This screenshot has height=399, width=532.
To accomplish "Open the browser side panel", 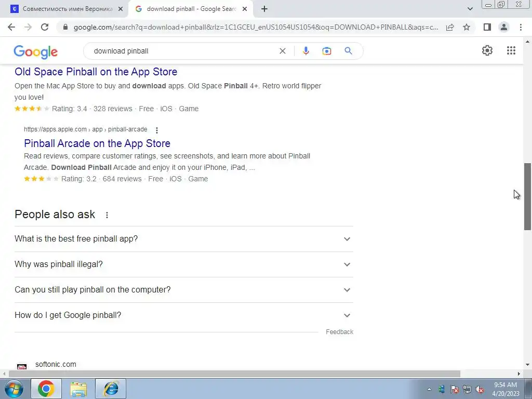I will 487,27.
